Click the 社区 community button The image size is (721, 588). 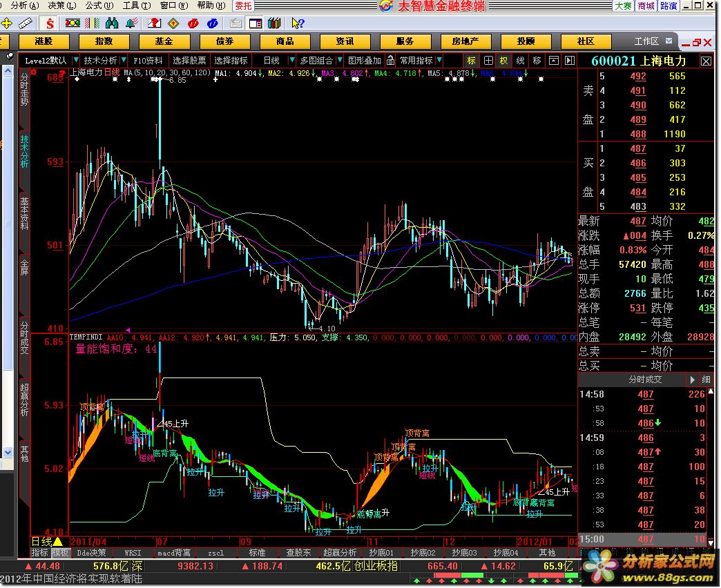(586, 41)
